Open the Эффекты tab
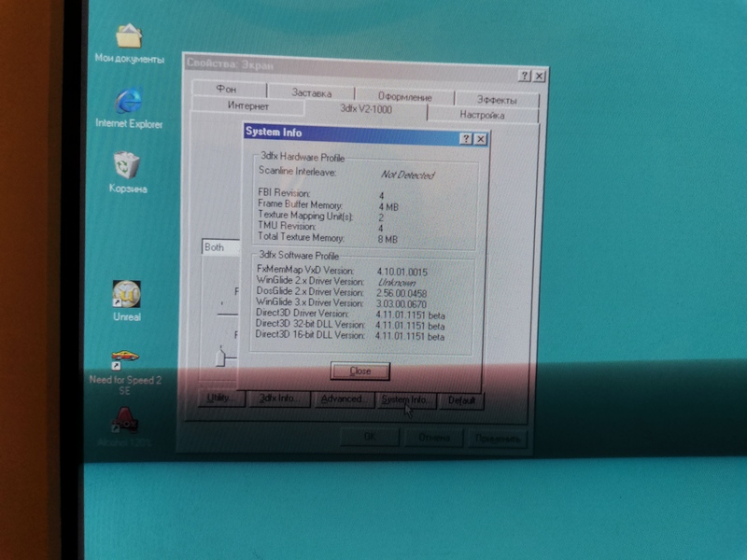 click(497, 100)
